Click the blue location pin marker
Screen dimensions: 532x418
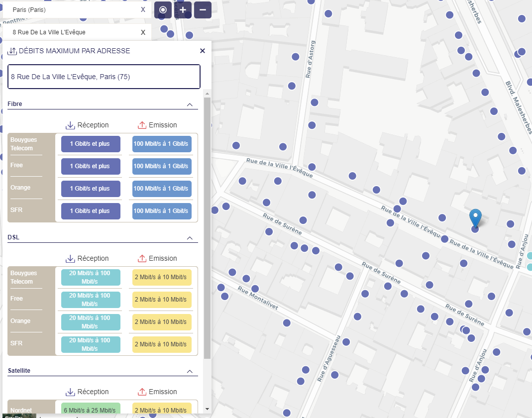click(x=476, y=218)
